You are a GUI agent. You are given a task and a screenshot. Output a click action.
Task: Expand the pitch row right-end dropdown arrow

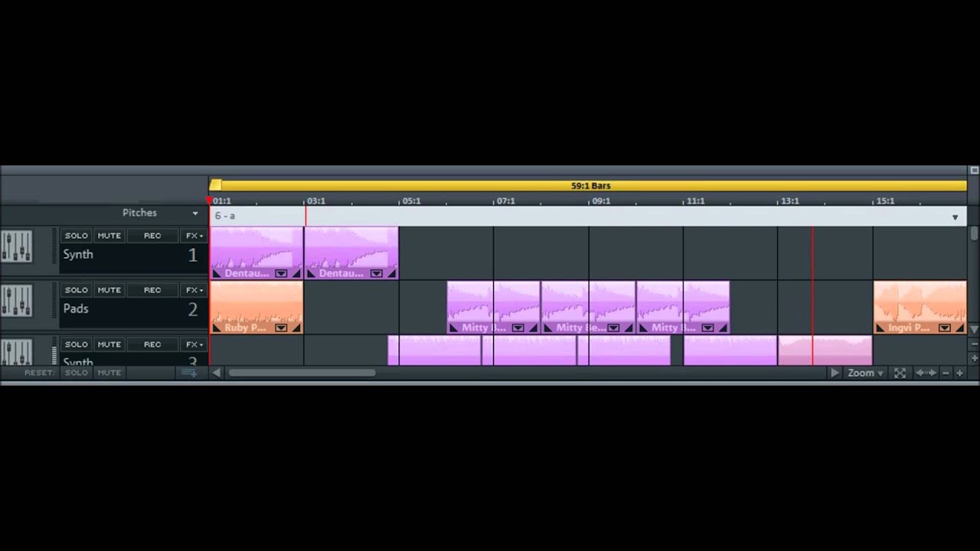click(x=955, y=217)
